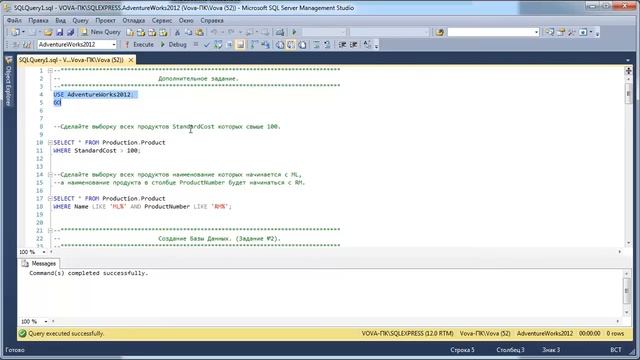The image size is (640, 360).
Task: Collapse the SELECT statement at line 10
Action: [50, 142]
